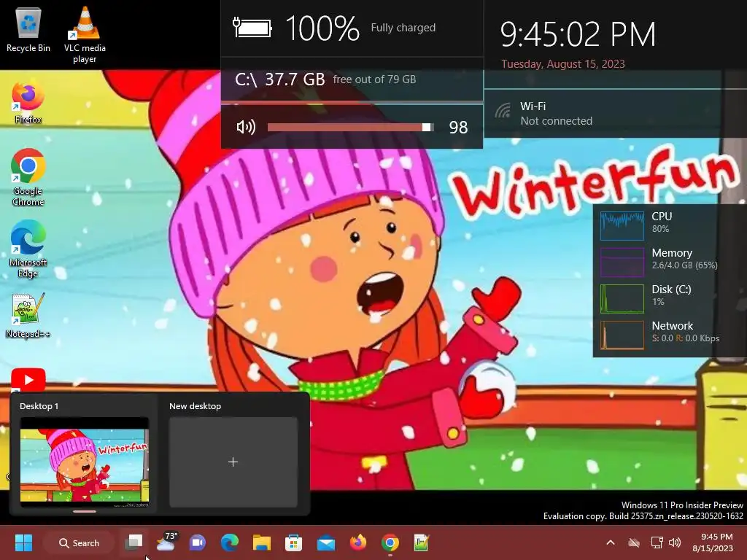The height and width of the screenshot is (560, 747).
Task: Launch Firefox from the taskbar
Action: [357, 542]
